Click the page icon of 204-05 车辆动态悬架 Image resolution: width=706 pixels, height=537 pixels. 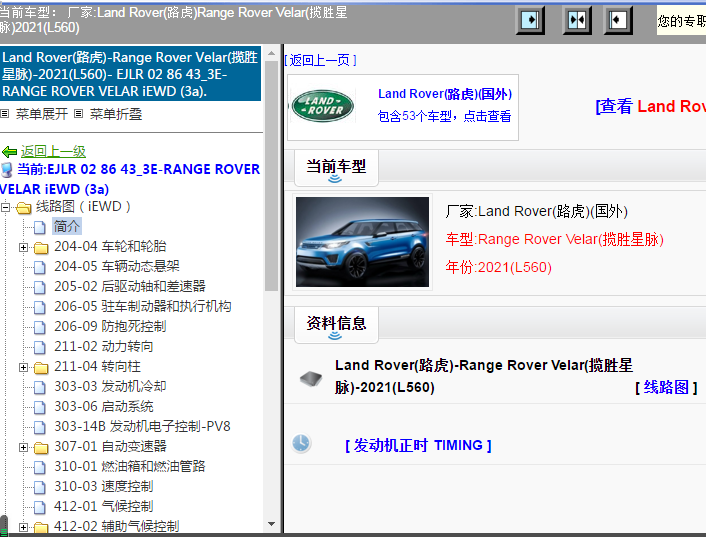(40, 267)
